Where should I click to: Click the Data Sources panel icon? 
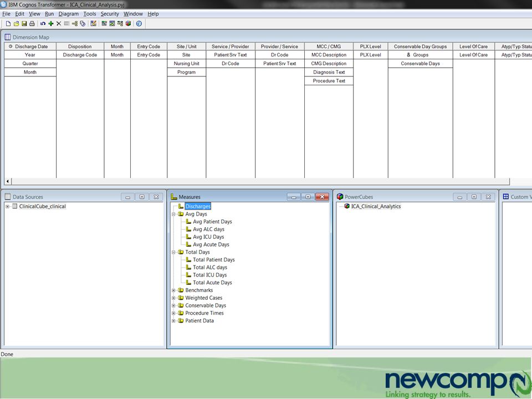pos(8,197)
